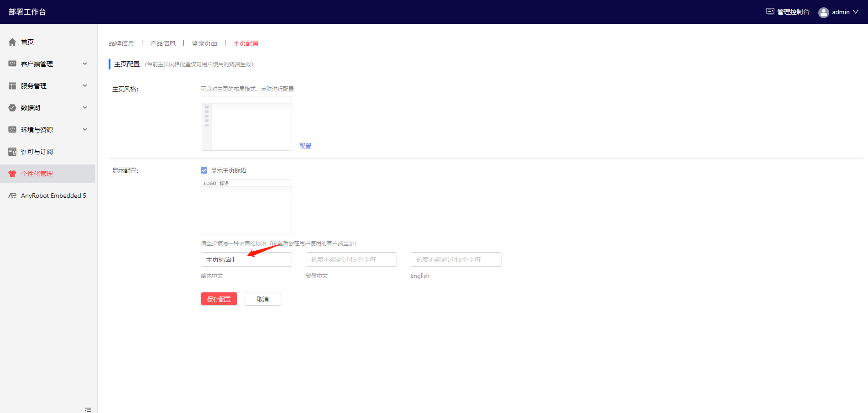Expand the 数据湖 menu chevron
Screen dimensions: 868x413
point(85,108)
